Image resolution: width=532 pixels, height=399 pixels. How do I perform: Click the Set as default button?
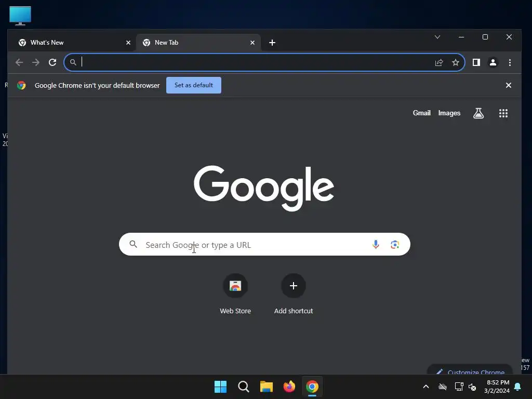point(194,85)
